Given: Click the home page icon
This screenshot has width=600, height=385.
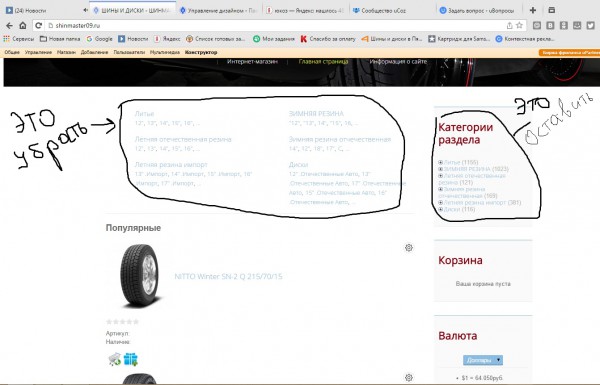Looking at the screenshot, I should (x=23, y=26).
